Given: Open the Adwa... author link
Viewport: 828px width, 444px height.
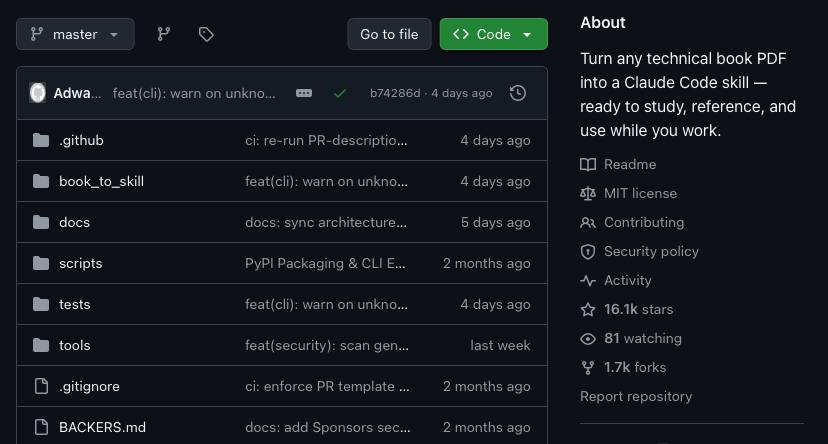Looking at the screenshot, I should (x=77, y=93).
